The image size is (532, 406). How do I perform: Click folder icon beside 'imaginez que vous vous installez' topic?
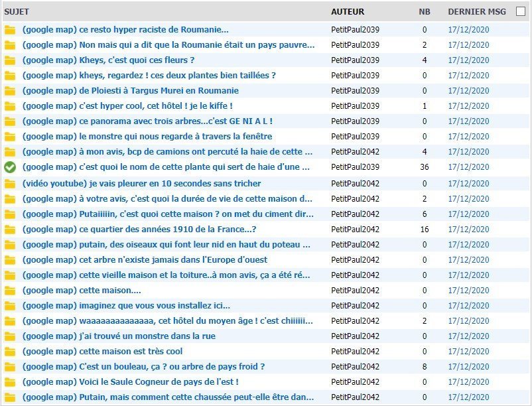click(10, 306)
